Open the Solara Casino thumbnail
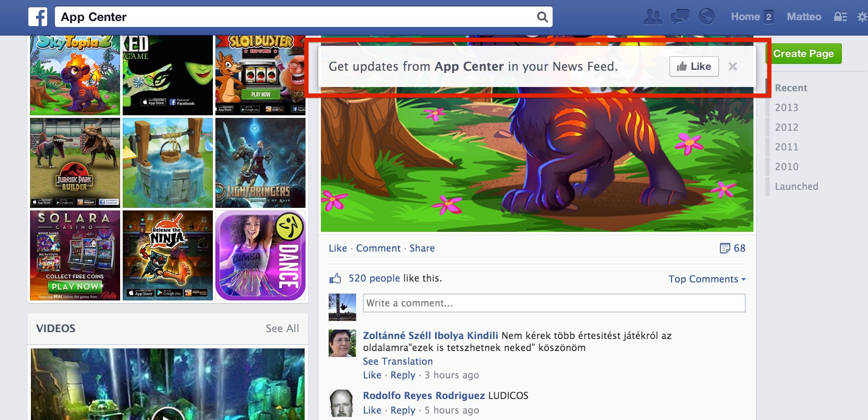Viewport: 868px width, 420px height. click(x=75, y=255)
